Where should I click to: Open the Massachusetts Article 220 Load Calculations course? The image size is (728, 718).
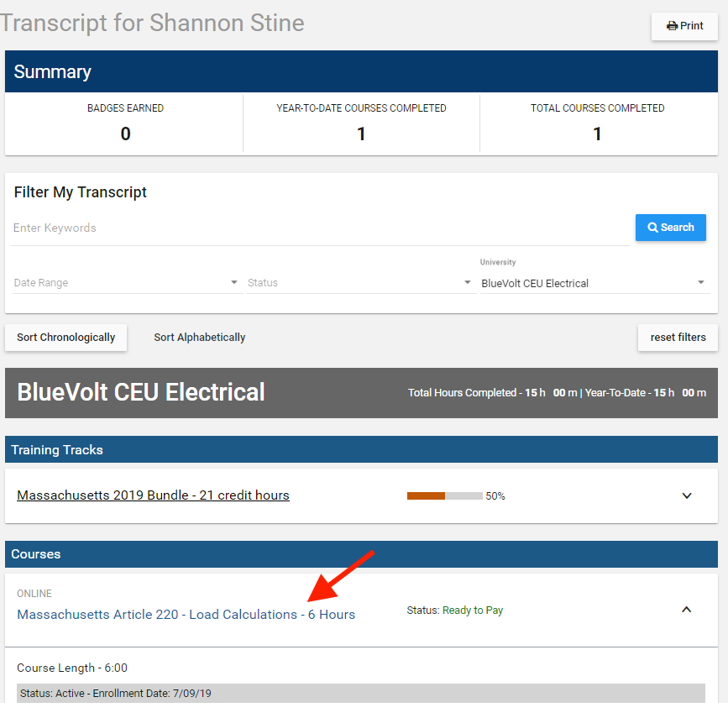point(183,614)
